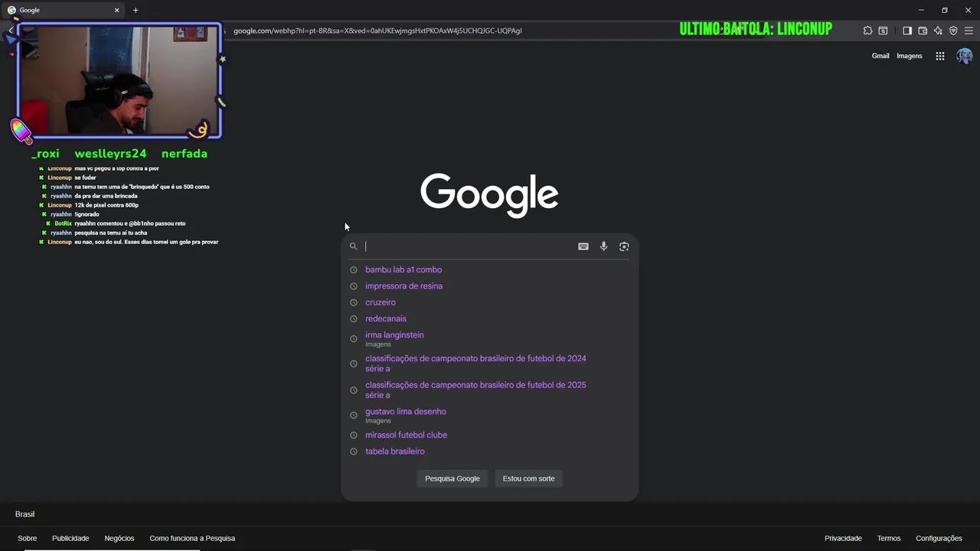Click the 'Pesquisa Google' button

point(452,478)
